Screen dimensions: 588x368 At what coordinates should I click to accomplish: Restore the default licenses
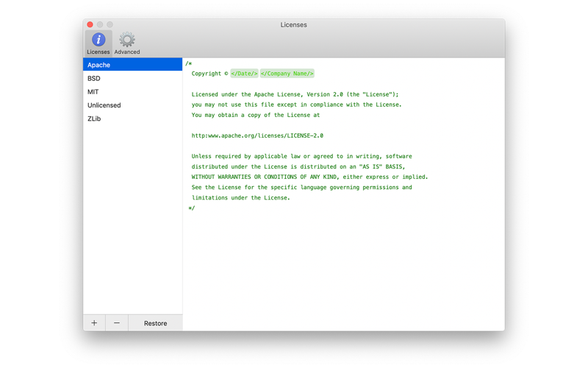click(x=155, y=323)
